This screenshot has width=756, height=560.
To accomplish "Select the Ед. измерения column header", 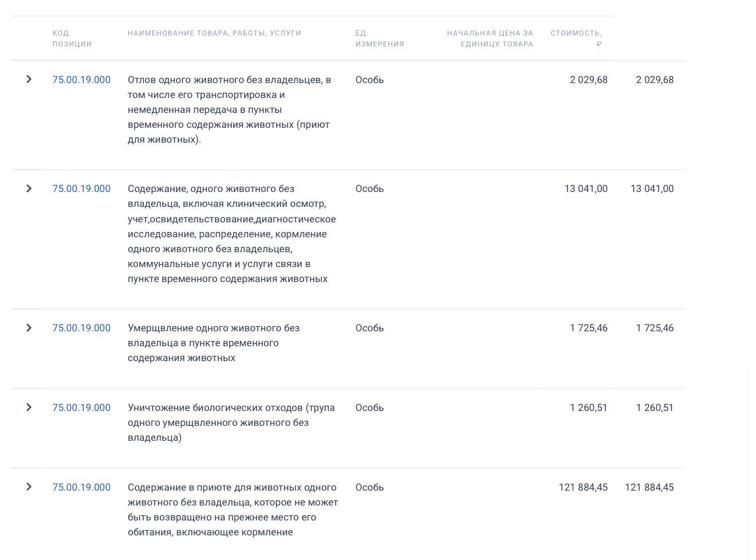I will click(x=379, y=38).
